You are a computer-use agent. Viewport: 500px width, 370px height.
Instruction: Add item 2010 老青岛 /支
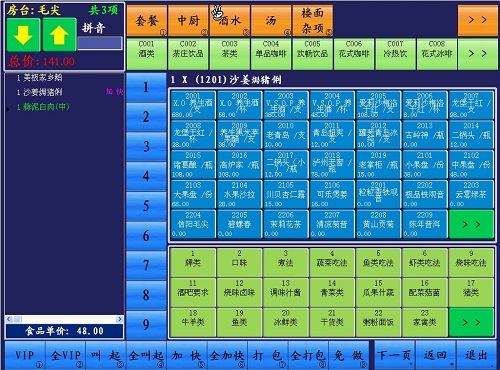[x=286, y=135]
